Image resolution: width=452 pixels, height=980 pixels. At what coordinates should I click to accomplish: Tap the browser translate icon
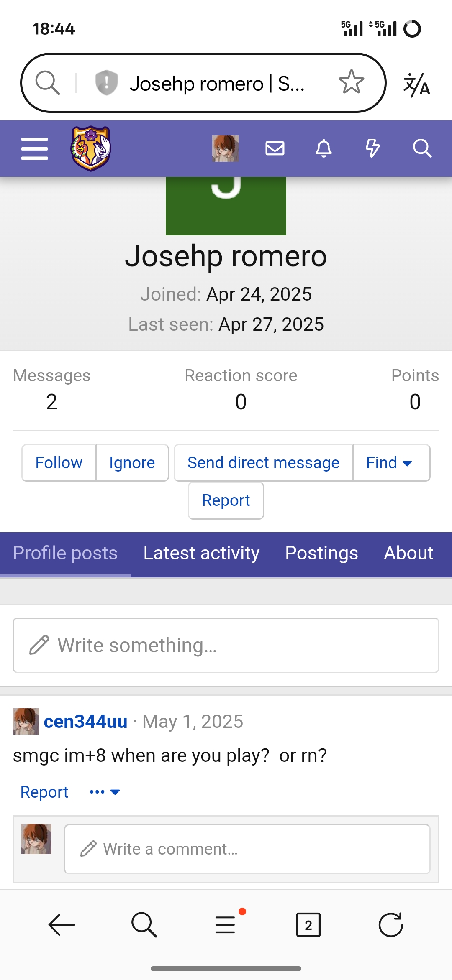[416, 84]
